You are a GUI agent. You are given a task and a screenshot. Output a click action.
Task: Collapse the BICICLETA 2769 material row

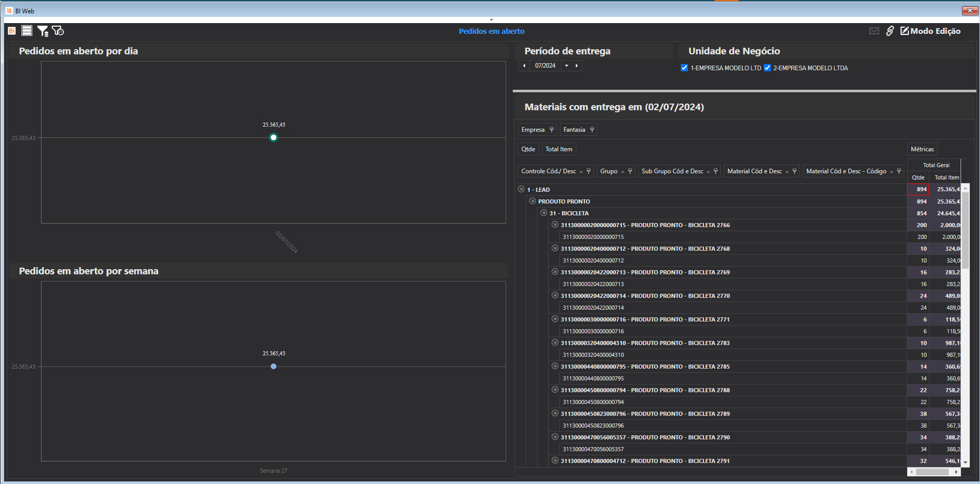555,272
